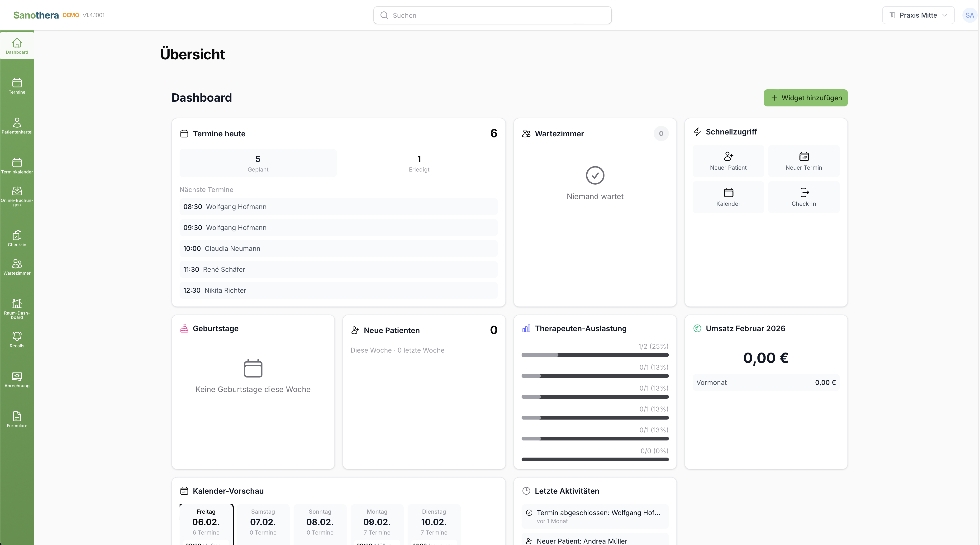The width and height of the screenshot is (980, 545).
Task: Click the Termine heute total of 6
Action: coord(494,133)
